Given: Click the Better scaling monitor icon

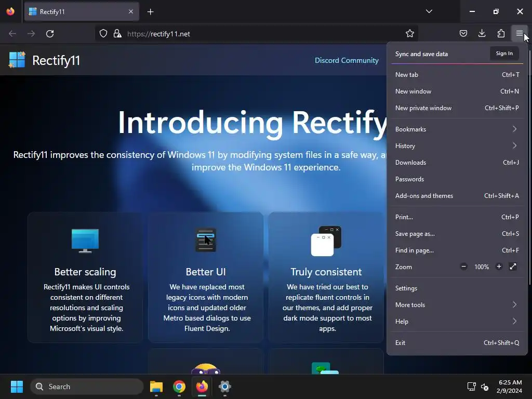Looking at the screenshot, I should click(85, 241).
